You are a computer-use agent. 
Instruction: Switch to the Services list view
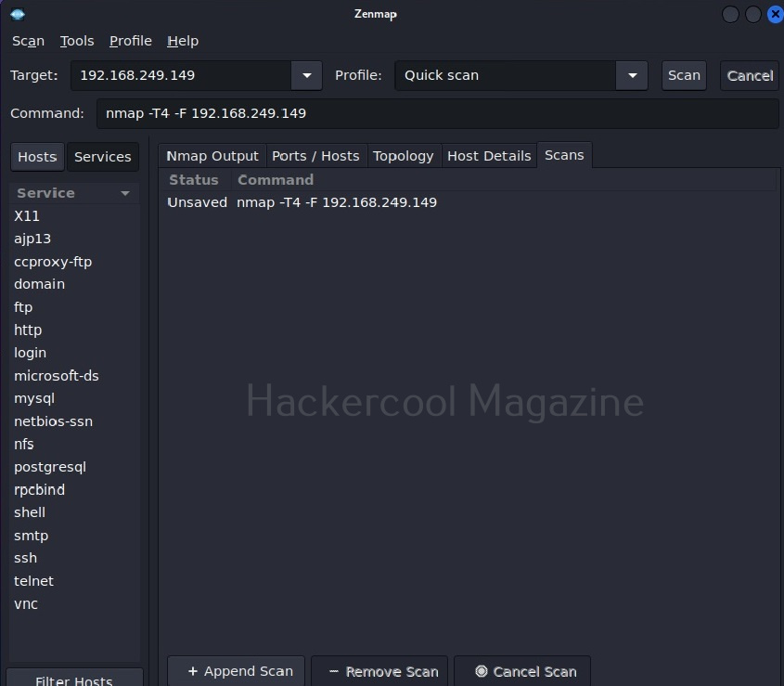coord(102,157)
